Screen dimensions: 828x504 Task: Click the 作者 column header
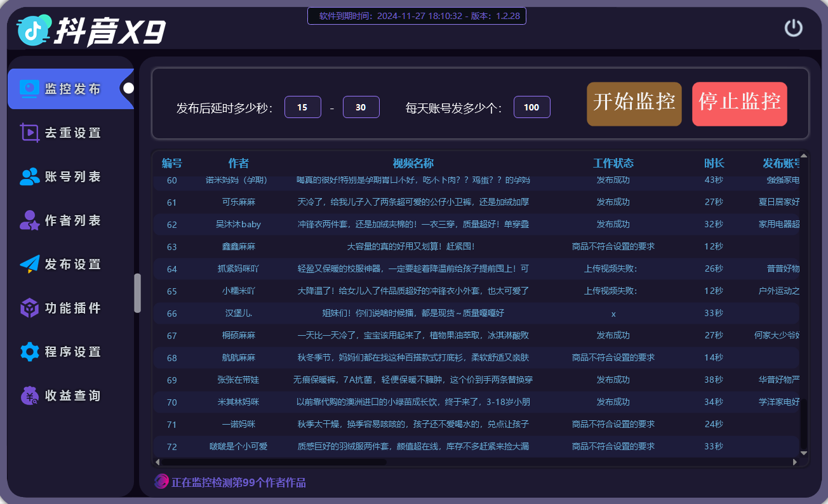coord(239,163)
